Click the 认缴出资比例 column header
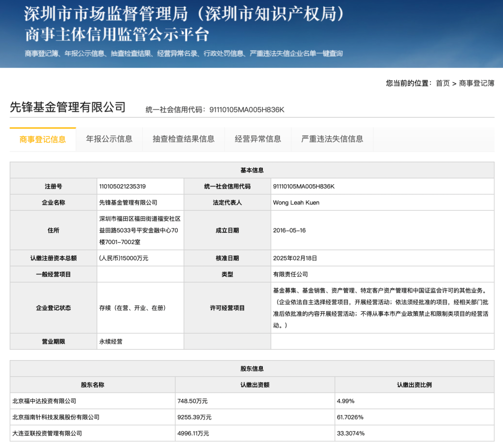503x448 pixels. pos(414,385)
